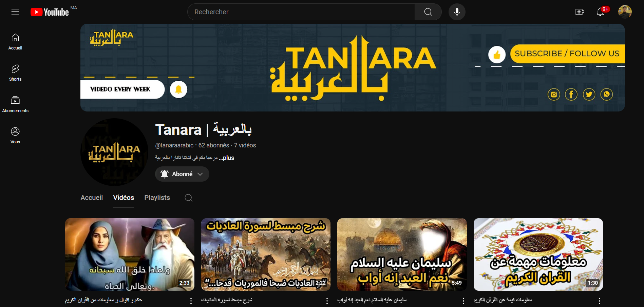Open options menu for سورة العاديات video

[x=327, y=301]
